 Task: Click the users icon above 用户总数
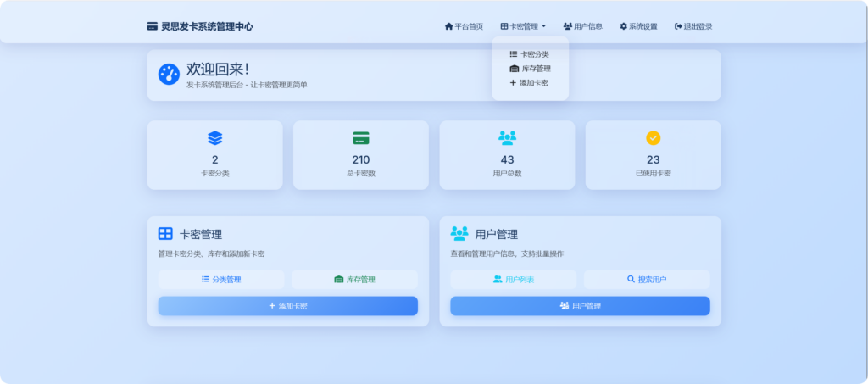[x=507, y=137]
